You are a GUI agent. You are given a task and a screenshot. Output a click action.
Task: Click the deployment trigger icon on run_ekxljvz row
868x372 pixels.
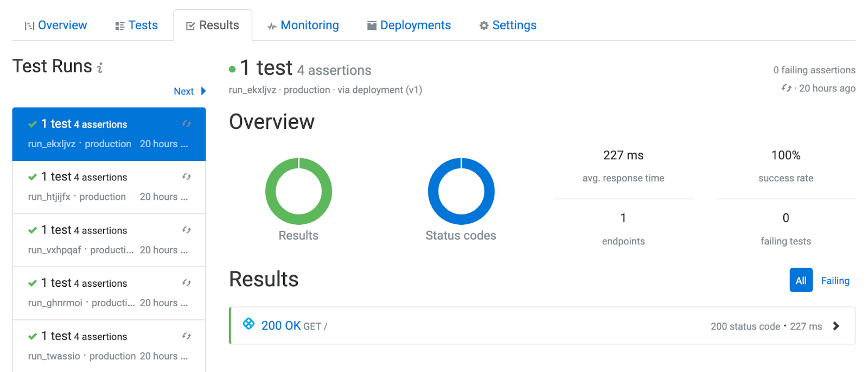click(x=187, y=124)
